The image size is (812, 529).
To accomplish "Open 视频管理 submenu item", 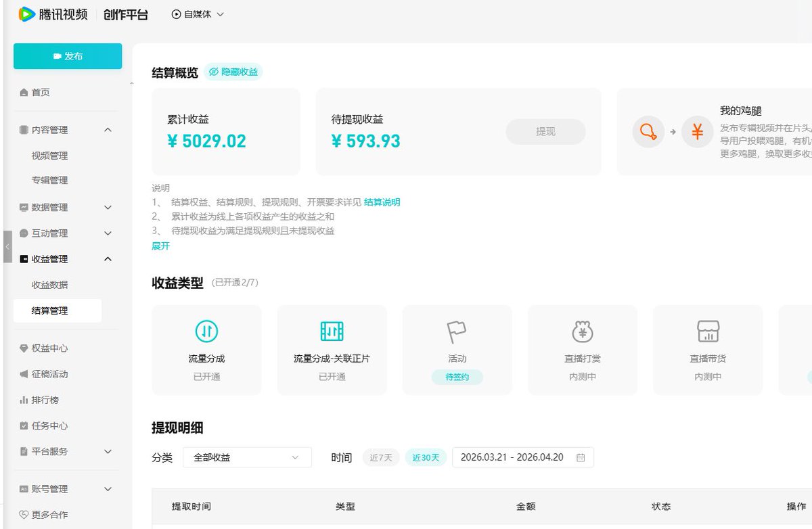I will pos(49,156).
